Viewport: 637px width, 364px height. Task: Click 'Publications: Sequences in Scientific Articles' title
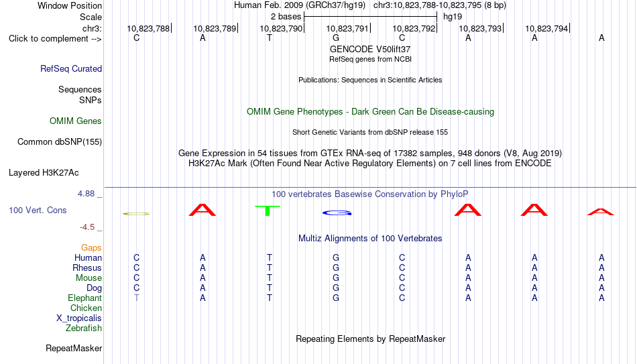pyautogui.click(x=370, y=80)
